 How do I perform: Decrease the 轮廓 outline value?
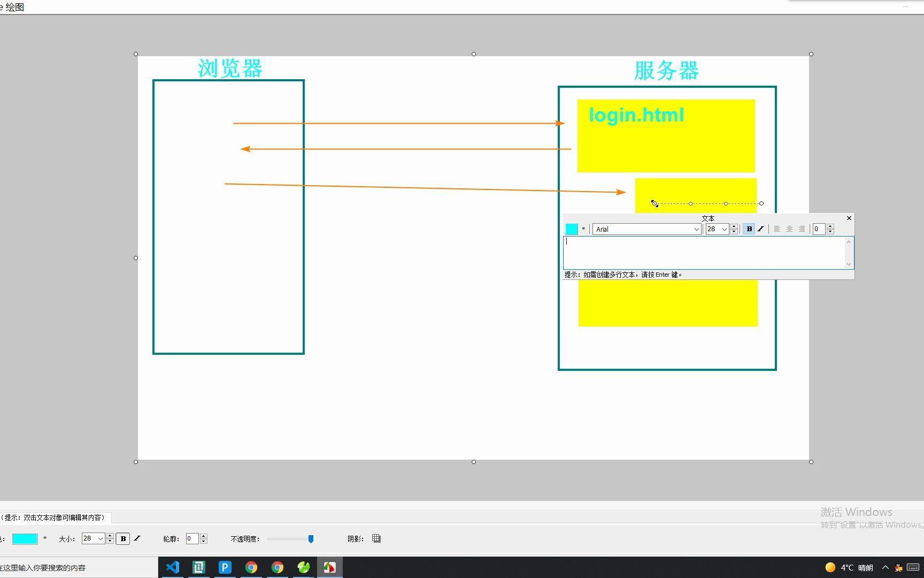pos(203,541)
